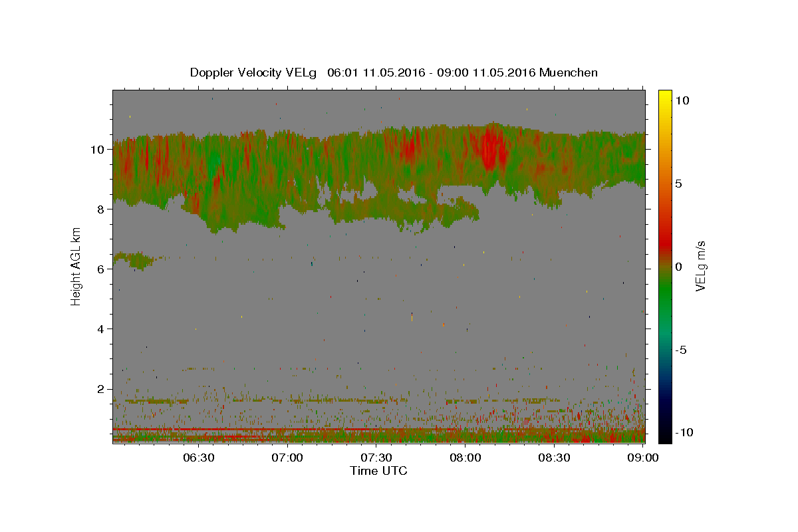Click the 2 km height tick label
The width and height of the screenshot is (798, 532).
click(100, 389)
